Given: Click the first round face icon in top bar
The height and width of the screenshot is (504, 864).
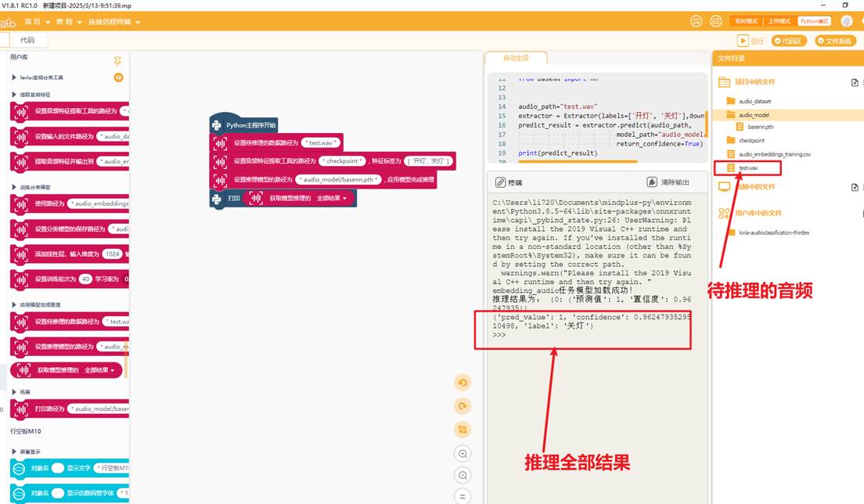Looking at the screenshot, I should click(697, 21).
